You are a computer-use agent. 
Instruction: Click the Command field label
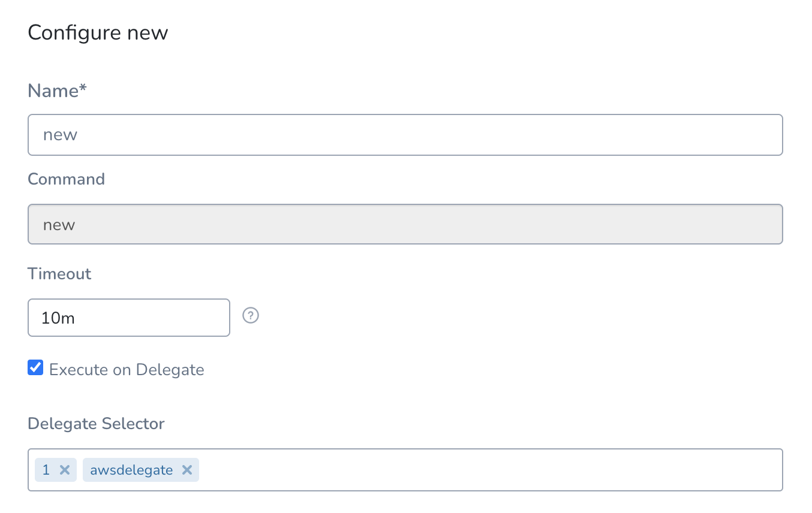click(66, 179)
